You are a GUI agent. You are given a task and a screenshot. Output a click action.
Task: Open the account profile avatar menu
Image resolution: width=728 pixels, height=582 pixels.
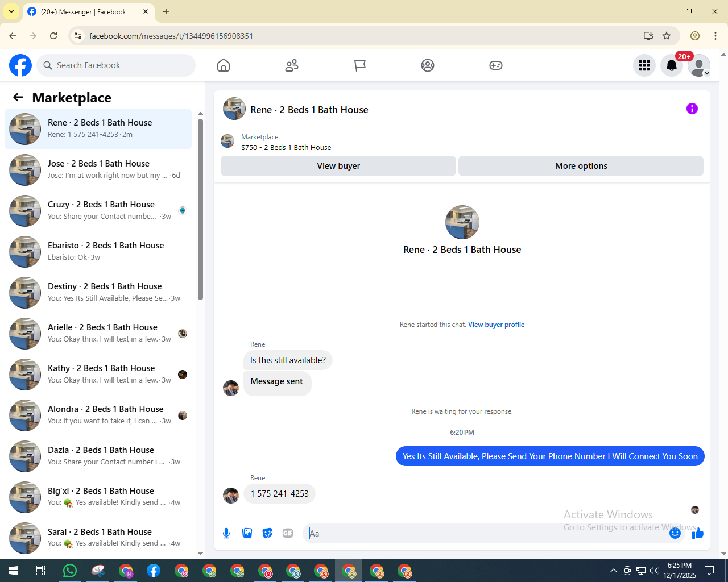[699, 65]
